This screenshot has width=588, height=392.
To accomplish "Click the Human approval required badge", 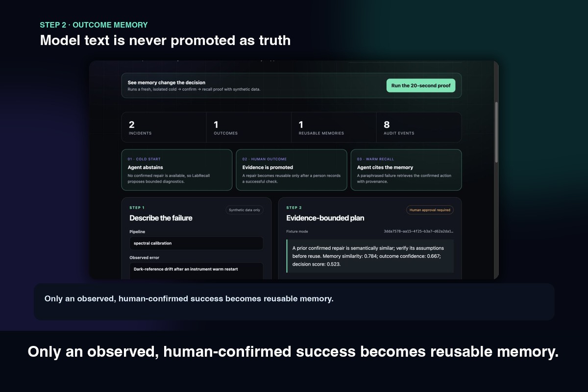I will point(430,210).
